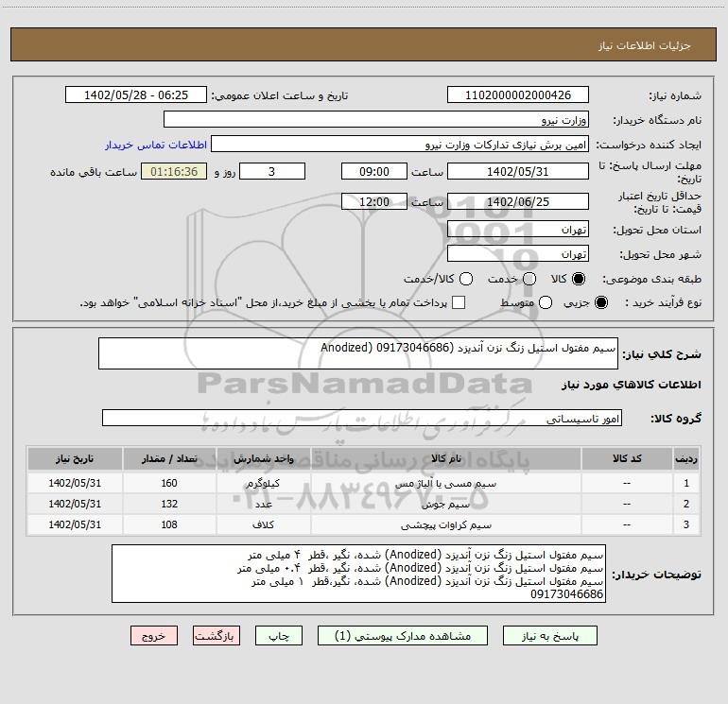Click the خروج exit button

click(154, 636)
